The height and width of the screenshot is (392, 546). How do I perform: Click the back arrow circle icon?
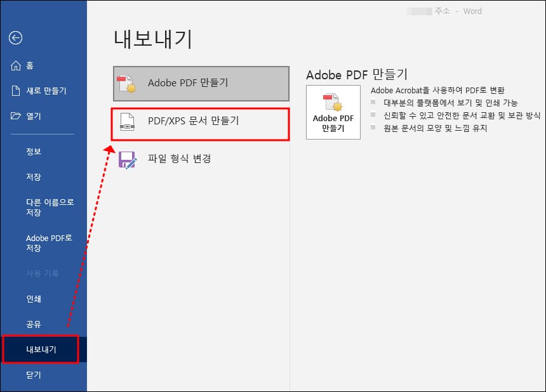tap(16, 38)
